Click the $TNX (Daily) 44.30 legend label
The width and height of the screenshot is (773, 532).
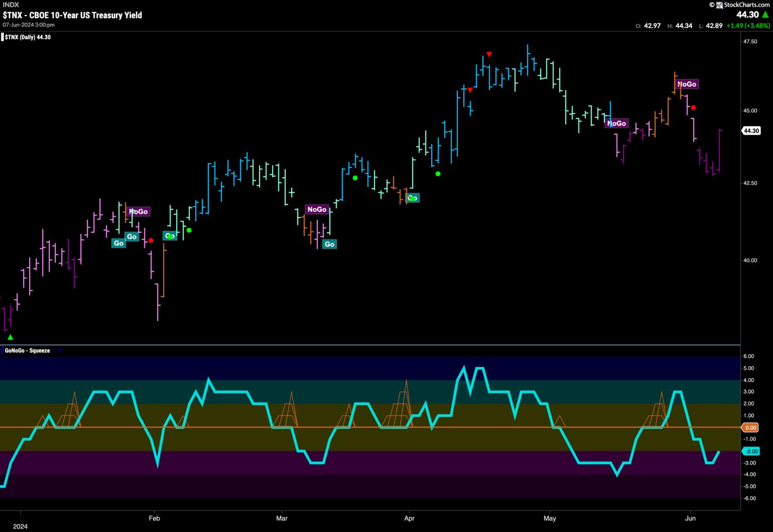27,37
